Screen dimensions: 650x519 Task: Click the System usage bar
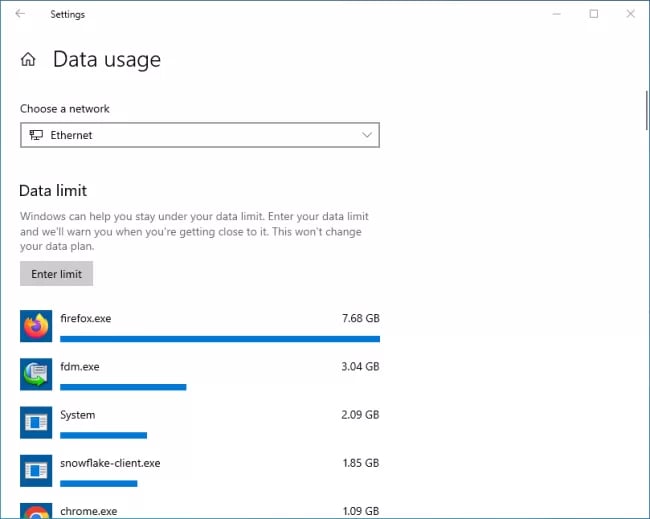104,435
